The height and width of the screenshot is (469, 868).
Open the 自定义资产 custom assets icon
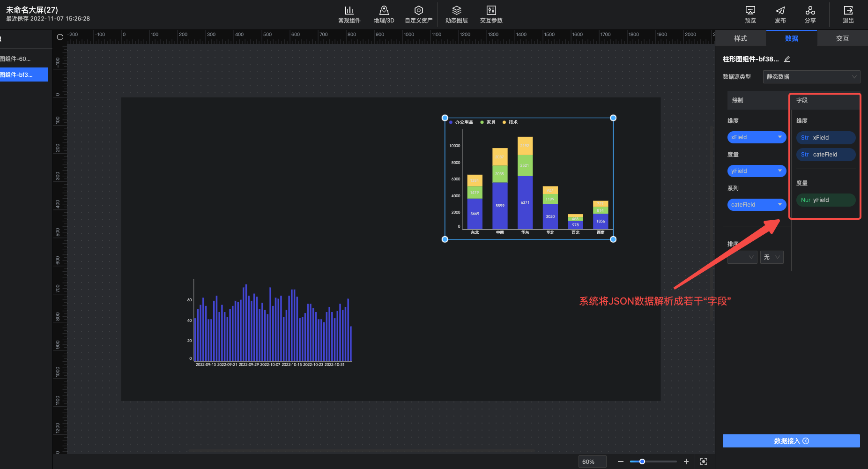(x=418, y=11)
